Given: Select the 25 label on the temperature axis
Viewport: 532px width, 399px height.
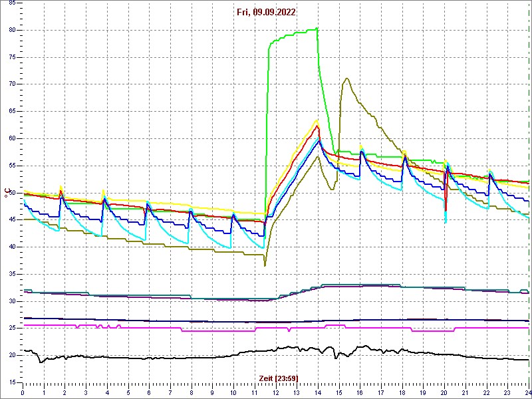Looking at the screenshot, I should coord(11,329).
